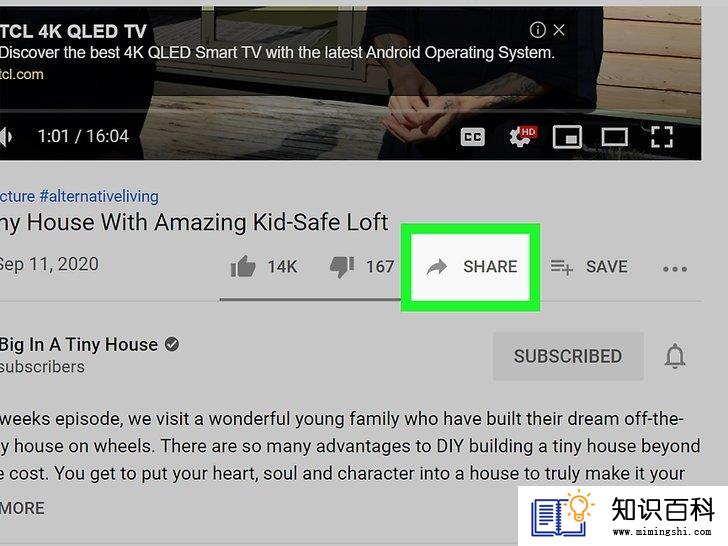Seek on the video progress bar
The height and width of the screenshot is (546, 728).
coord(297,111)
